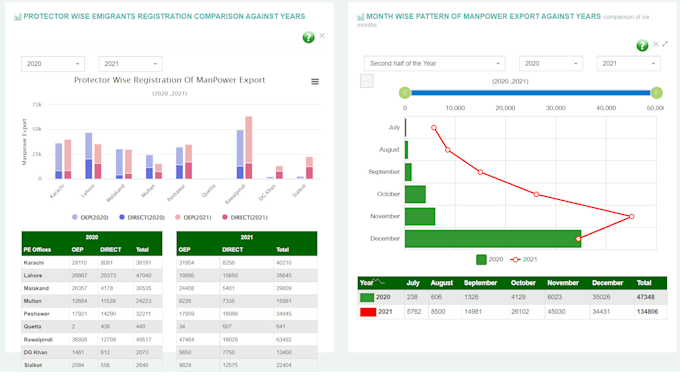The image size is (680, 378).
Task: Open the Second half of the Year dropdown
Action: [x=435, y=63]
